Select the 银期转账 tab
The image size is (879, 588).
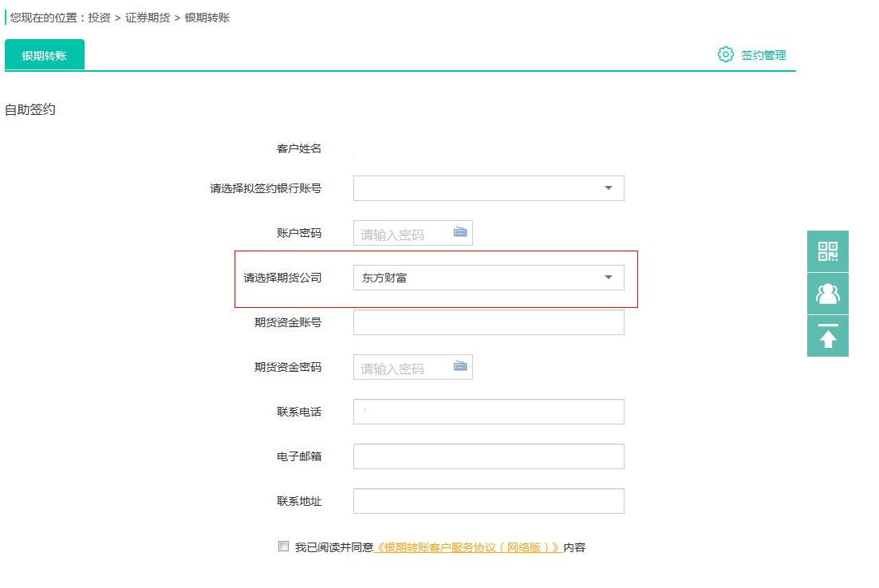pyautogui.click(x=45, y=55)
